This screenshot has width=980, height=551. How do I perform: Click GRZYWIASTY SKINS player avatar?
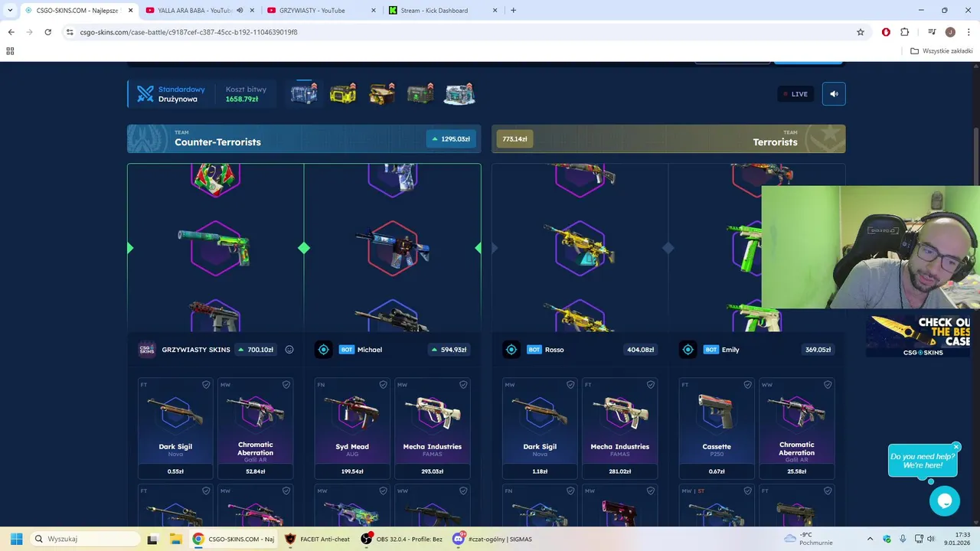147,350
